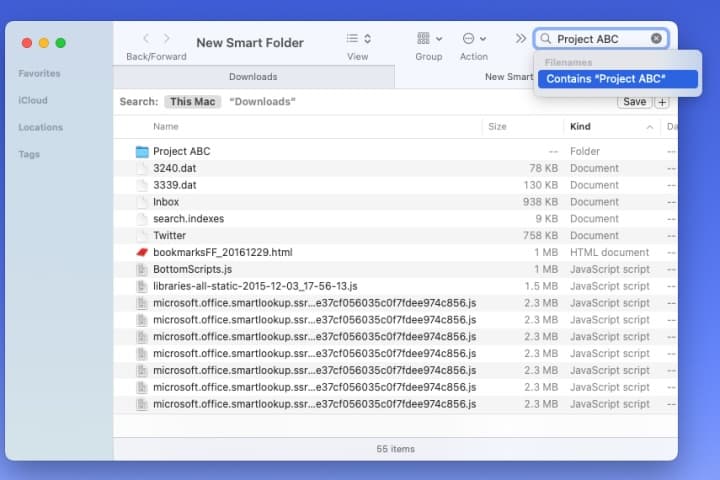Switch to the Downloads tab
The width and height of the screenshot is (720, 480).
(253, 77)
